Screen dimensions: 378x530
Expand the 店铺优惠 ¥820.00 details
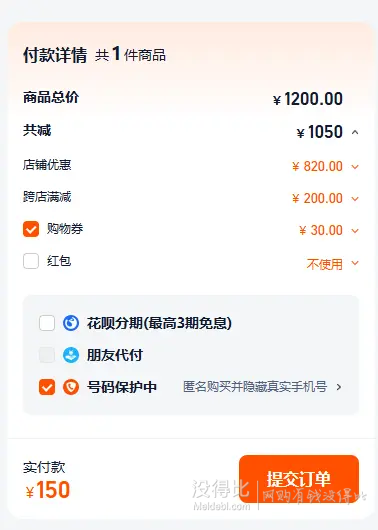tap(355, 166)
